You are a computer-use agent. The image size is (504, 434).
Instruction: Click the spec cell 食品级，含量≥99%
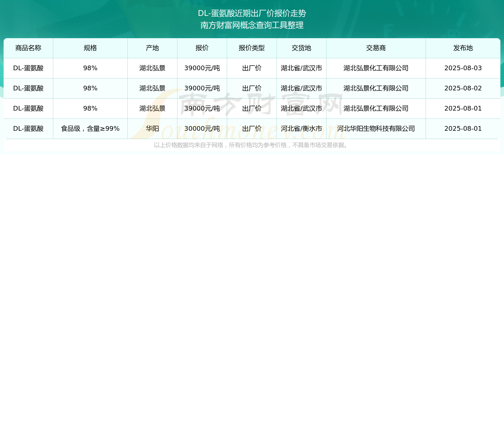[x=90, y=129]
